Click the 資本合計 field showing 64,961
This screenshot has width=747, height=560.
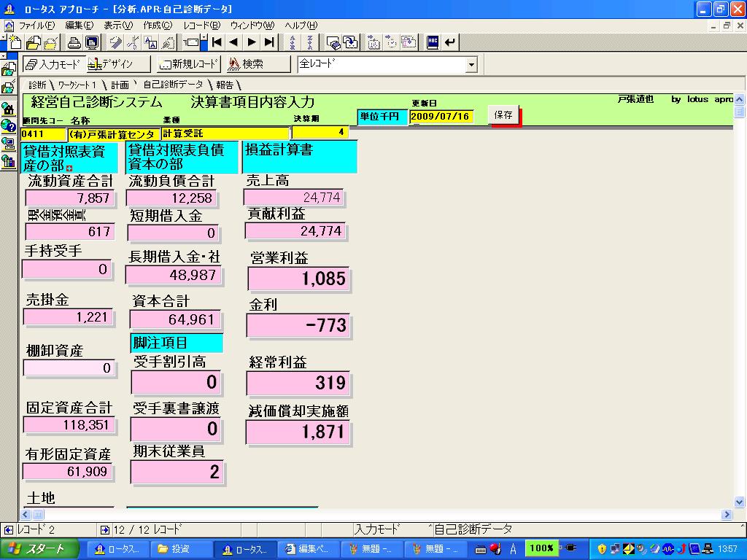click(x=175, y=319)
